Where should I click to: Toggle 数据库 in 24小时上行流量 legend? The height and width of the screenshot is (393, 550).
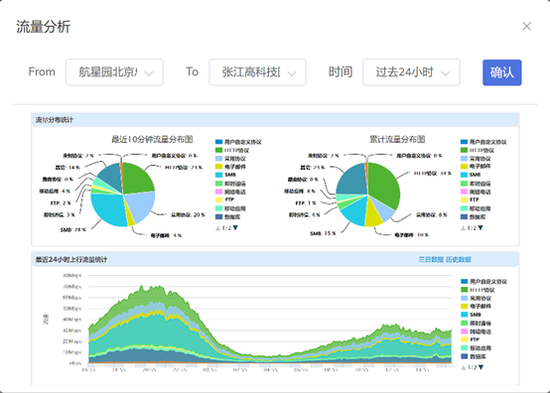[x=473, y=357]
